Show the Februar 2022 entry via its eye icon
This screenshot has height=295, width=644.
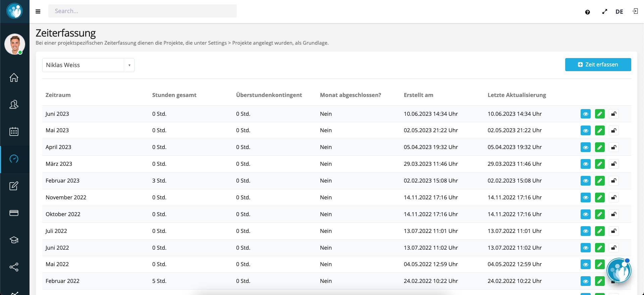(586, 281)
